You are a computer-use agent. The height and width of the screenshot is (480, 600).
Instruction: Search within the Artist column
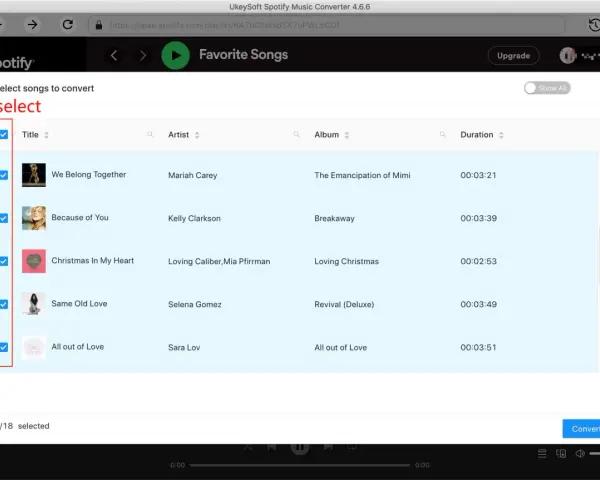point(297,134)
